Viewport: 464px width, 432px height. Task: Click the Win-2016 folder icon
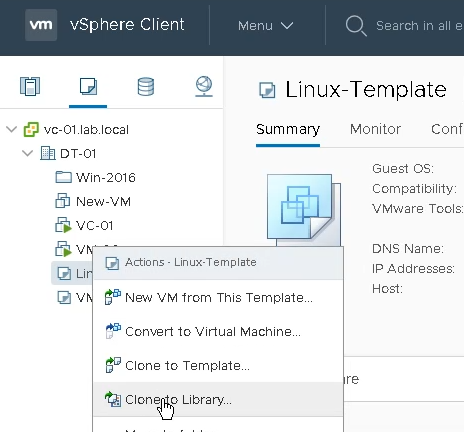(63, 177)
